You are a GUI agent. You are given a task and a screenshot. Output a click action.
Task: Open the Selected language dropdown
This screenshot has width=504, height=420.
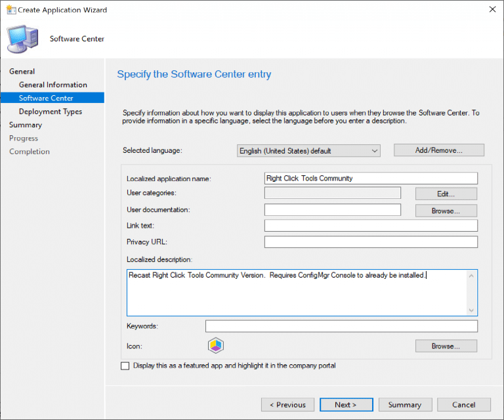click(x=308, y=151)
